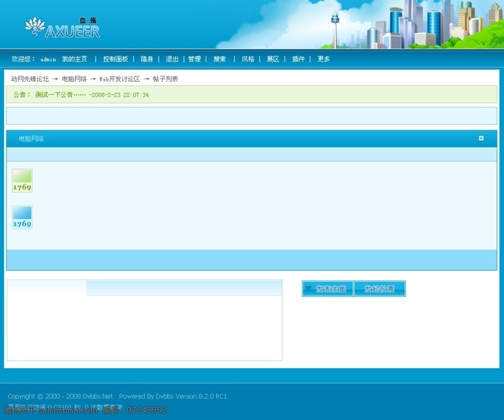The image size is (504, 420).
Task: Select 隐身 in the navigation bar
Action: [147, 59]
